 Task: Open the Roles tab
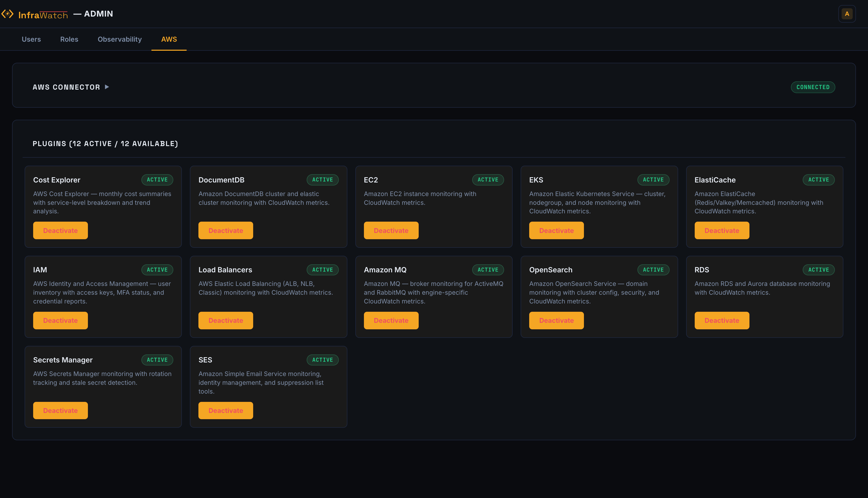pos(69,39)
